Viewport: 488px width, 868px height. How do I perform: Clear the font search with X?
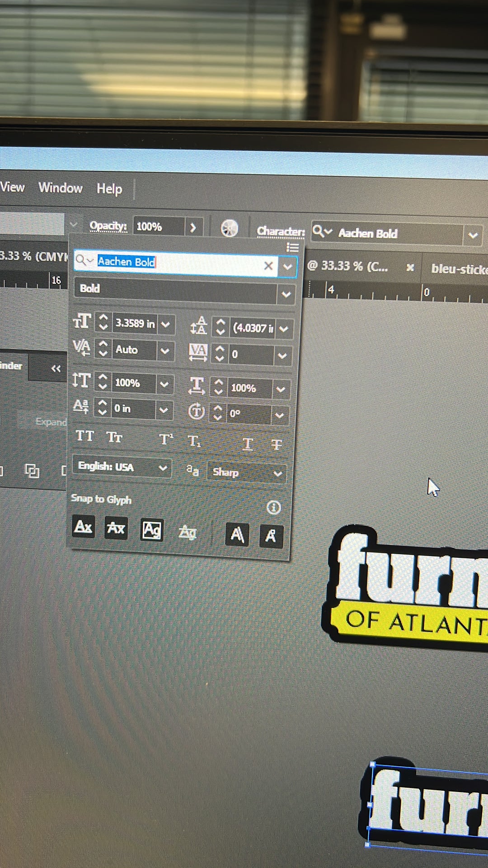coord(268,266)
